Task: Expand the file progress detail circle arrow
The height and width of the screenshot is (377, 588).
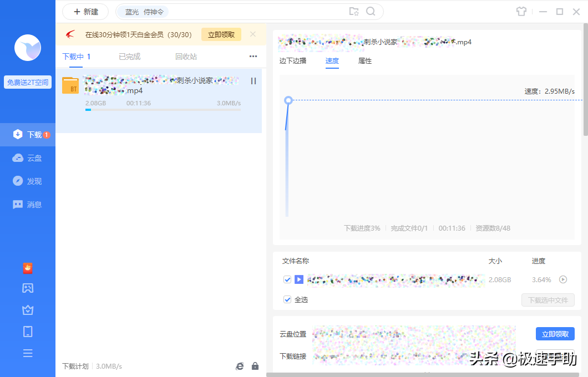Action: coord(563,279)
